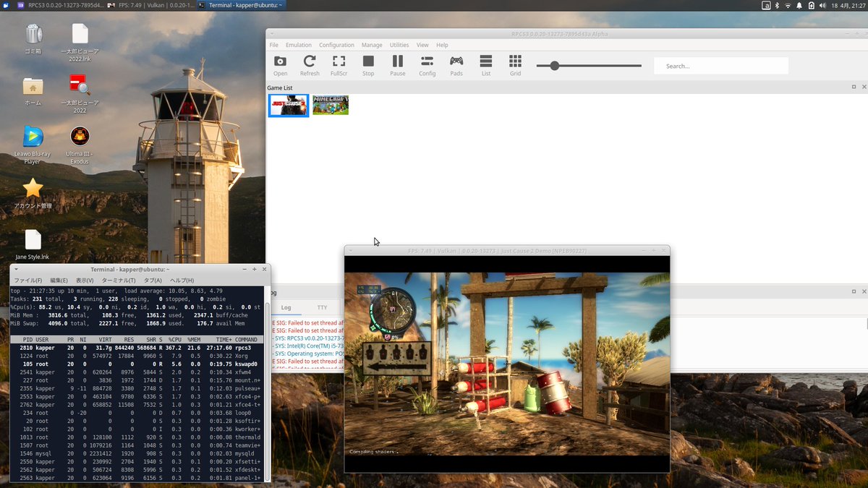Screen dimensions: 868x488
Task: Open the View menu in RPCS3
Action: [x=422, y=45]
